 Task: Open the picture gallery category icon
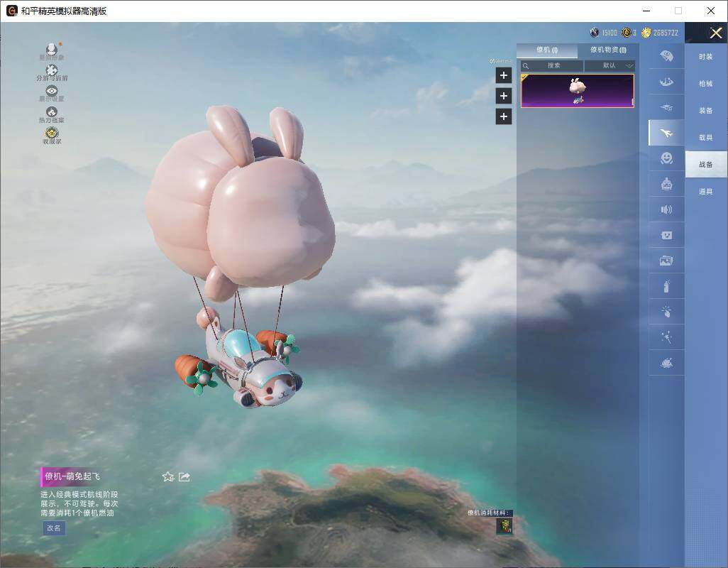pyautogui.click(x=666, y=261)
